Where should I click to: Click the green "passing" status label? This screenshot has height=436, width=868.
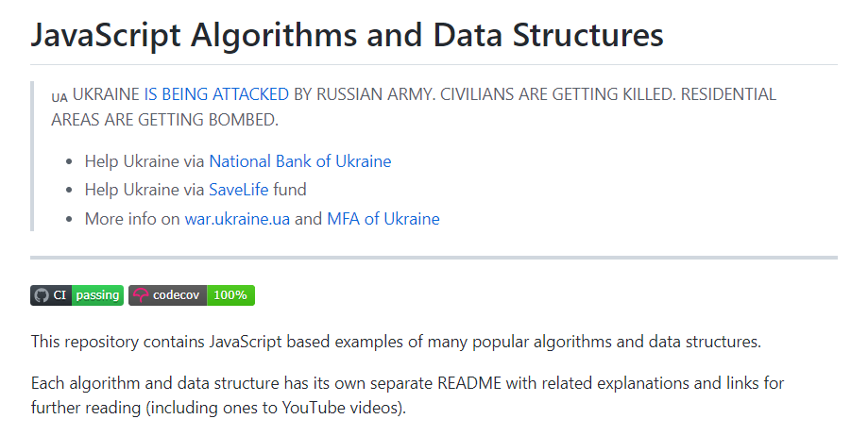tap(97, 295)
